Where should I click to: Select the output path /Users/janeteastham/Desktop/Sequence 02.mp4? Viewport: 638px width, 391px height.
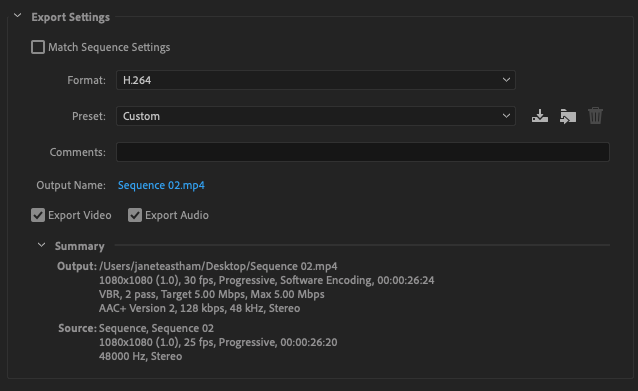218,266
